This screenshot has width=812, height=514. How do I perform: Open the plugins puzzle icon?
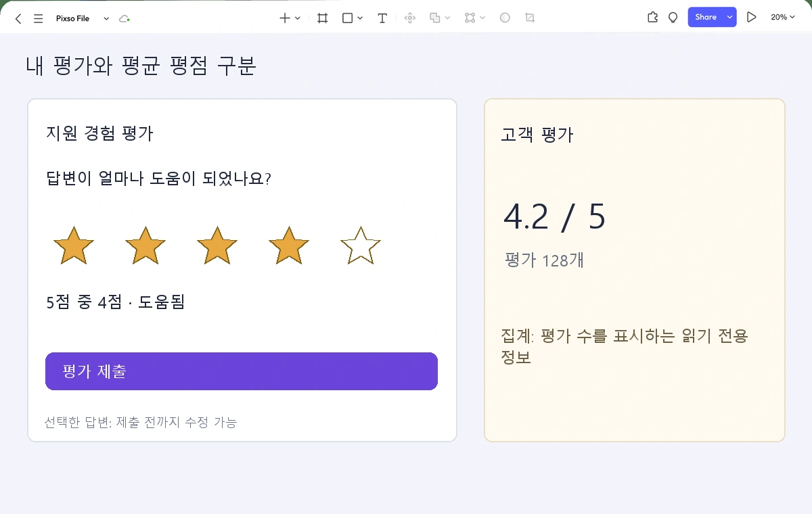point(652,18)
